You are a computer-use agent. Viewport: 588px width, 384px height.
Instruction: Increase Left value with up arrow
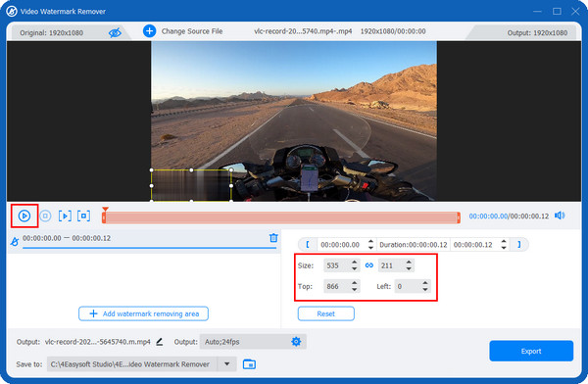pos(425,283)
